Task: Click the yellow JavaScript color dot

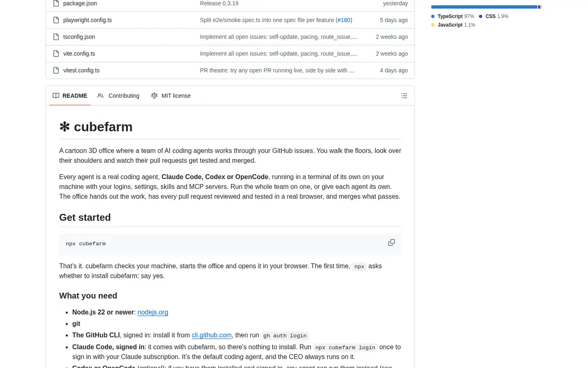Action: (433, 25)
